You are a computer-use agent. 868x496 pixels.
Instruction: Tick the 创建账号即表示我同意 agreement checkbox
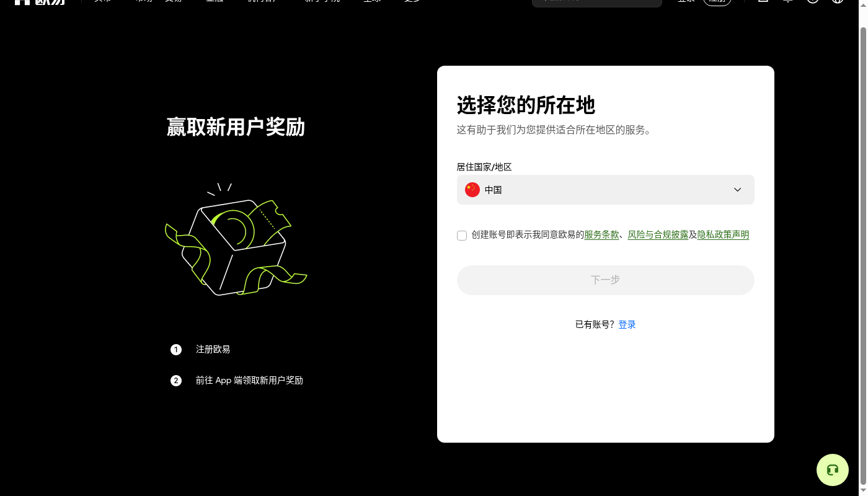(462, 236)
